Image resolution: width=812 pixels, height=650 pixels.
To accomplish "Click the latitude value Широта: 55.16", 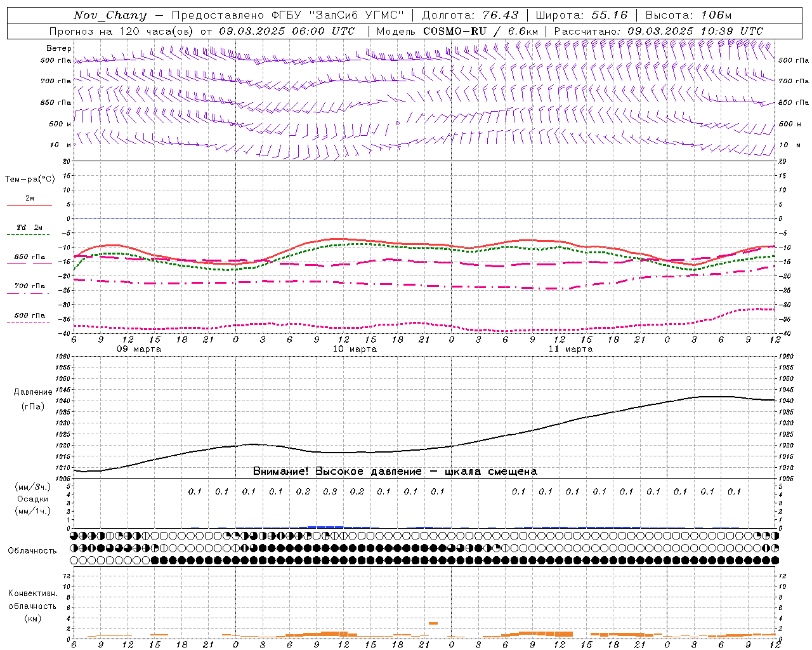I will (582, 15).
